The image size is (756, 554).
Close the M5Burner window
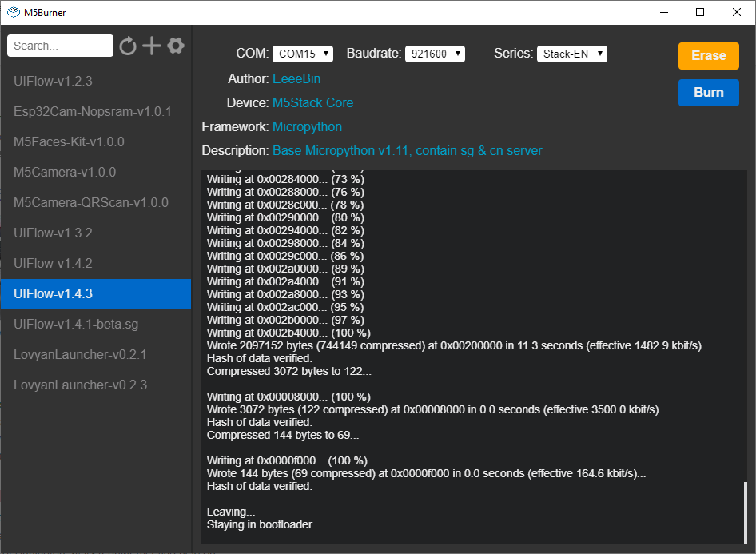pyautogui.click(x=737, y=13)
